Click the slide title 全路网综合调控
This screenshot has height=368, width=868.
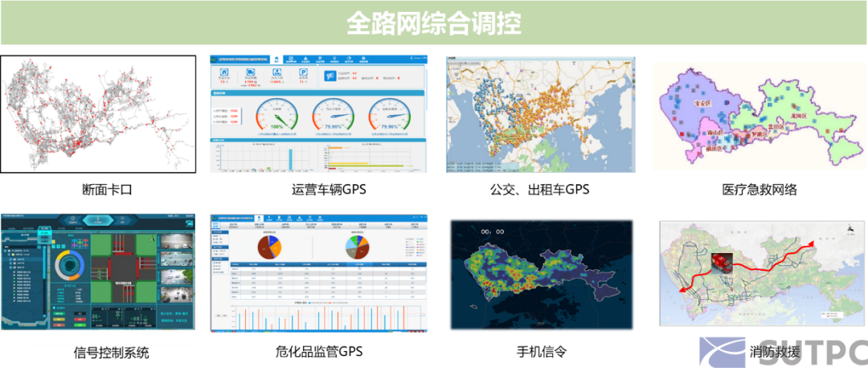pyautogui.click(x=434, y=23)
